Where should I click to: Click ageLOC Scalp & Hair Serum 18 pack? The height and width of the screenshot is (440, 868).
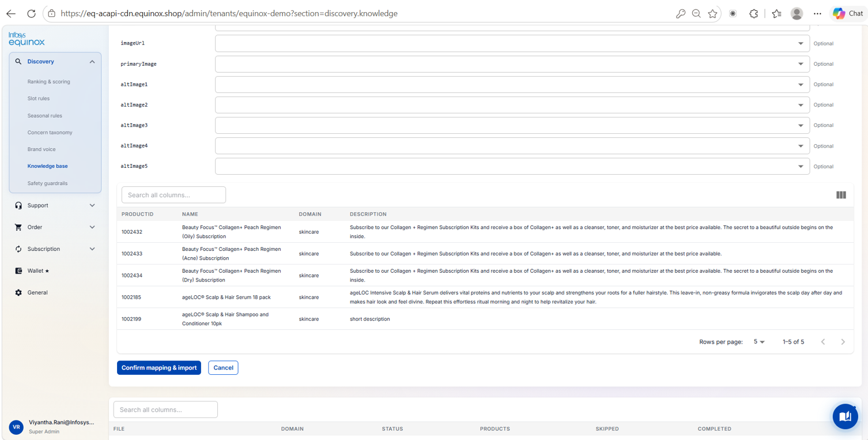[227, 297]
